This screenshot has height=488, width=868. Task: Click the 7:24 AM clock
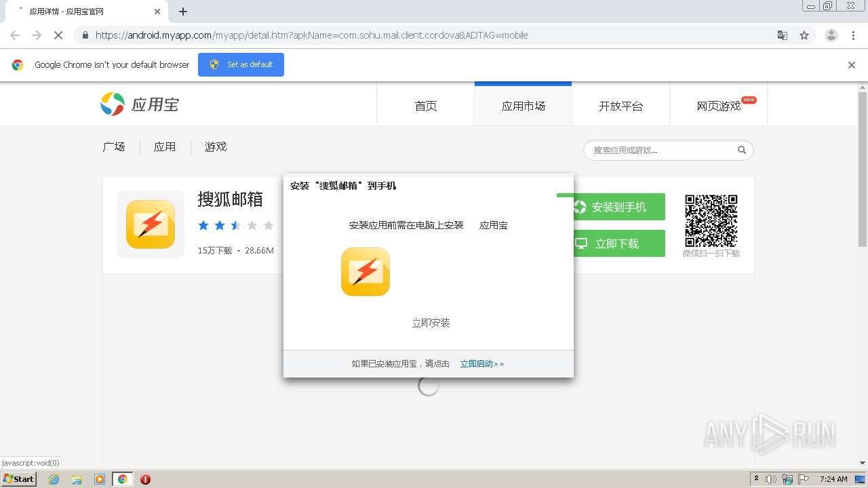(833, 479)
